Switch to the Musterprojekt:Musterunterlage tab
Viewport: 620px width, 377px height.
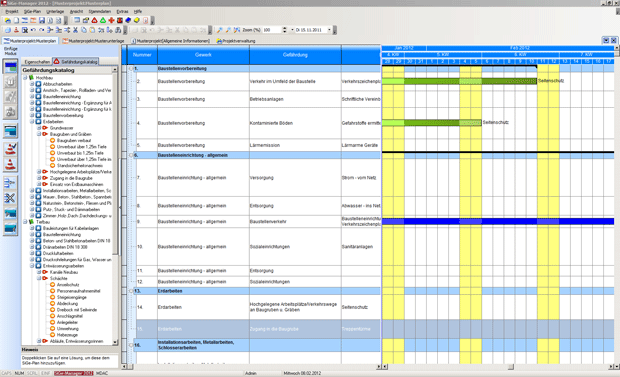coord(93,41)
